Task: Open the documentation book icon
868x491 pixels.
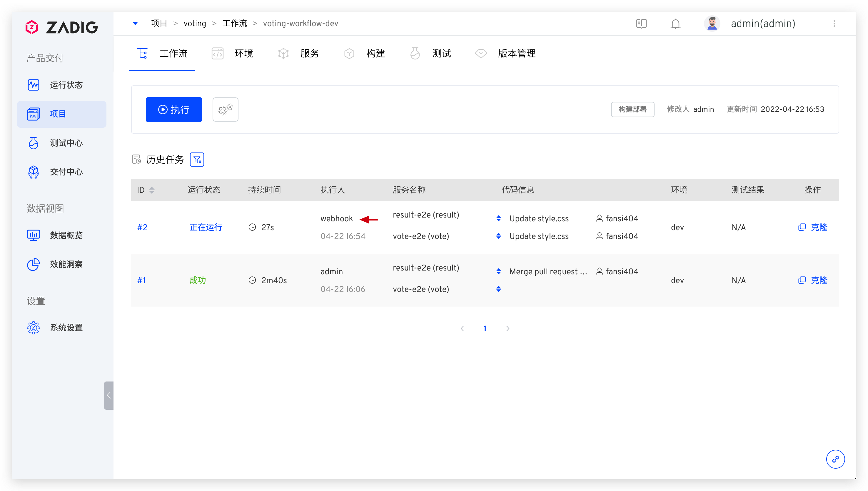Action: pos(641,24)
